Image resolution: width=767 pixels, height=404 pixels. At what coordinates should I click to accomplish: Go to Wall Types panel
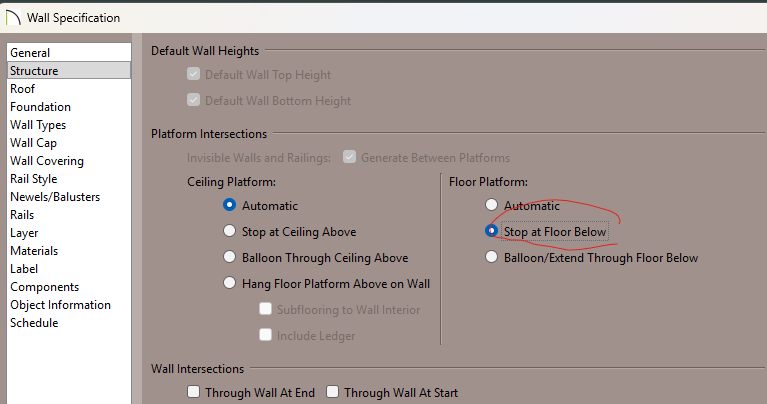38,125
